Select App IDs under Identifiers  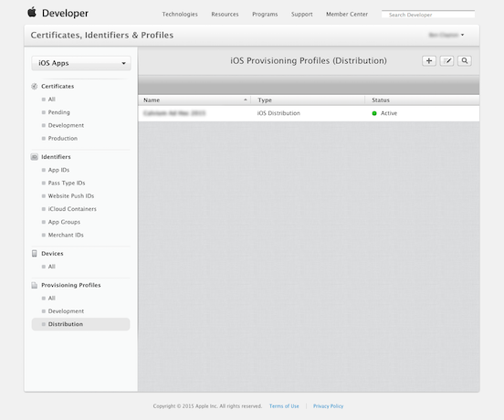[58, 170]
